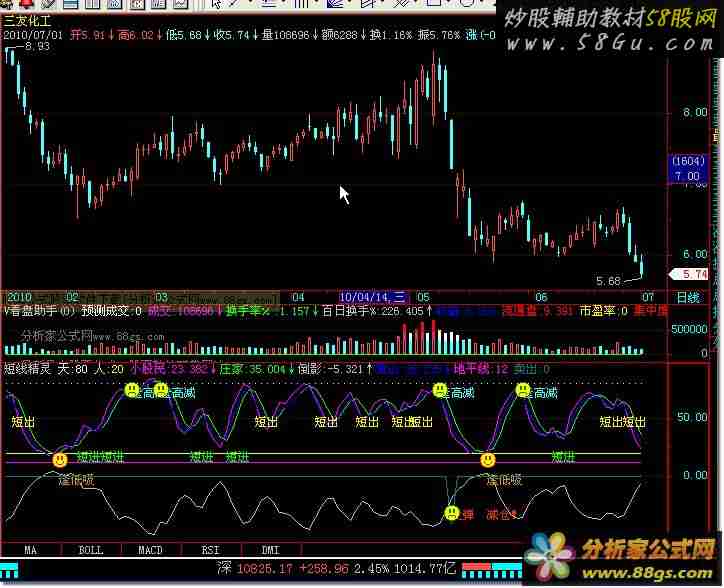
Task: Switch to the MA indicator tab
Action: pyautogui.click(x=30, y=550)
